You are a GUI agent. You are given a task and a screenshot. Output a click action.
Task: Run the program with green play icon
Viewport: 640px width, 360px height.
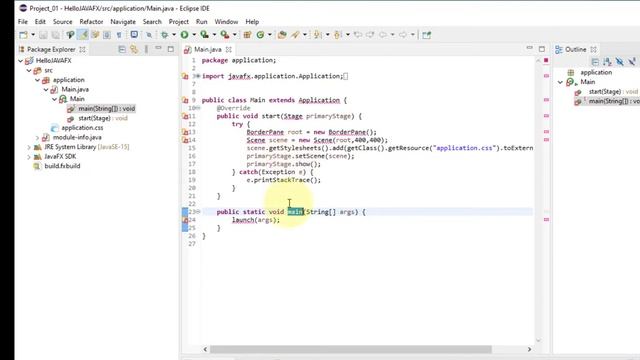point(184,35)
